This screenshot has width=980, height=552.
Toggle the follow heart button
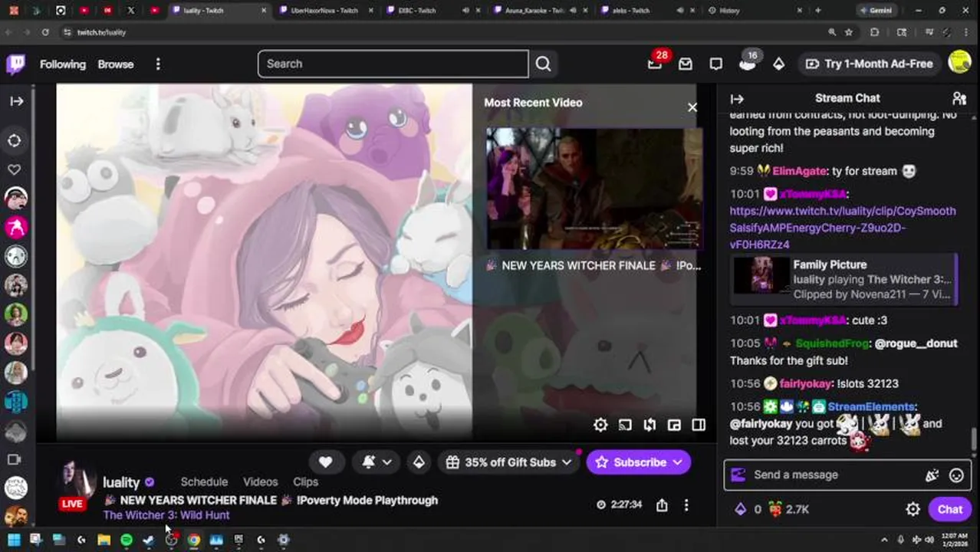[x=325, y=462]
